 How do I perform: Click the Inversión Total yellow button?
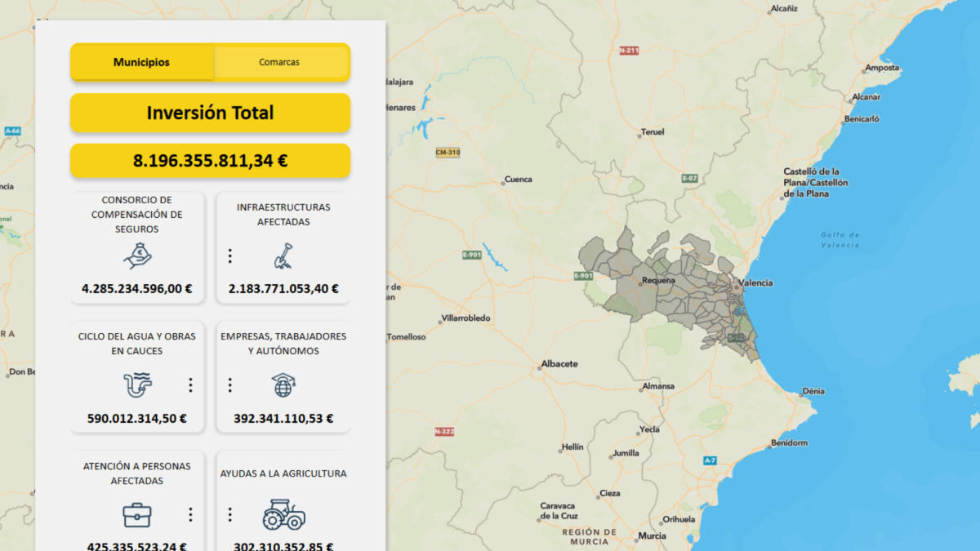pos(210,113)
